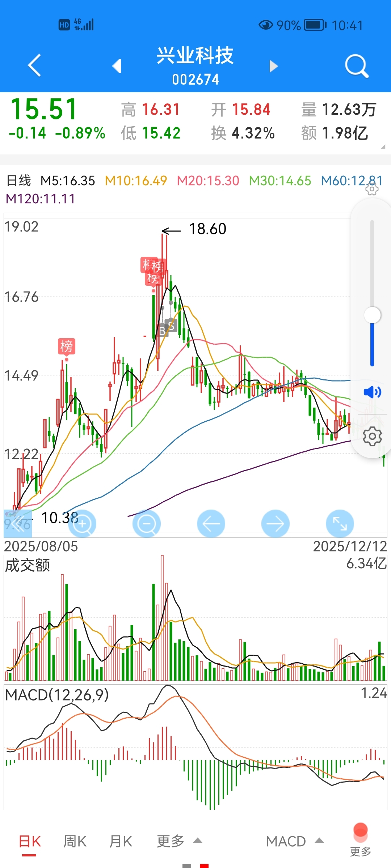Image resolution: width=391 pixels, height=868 pixels.
Task: Tap the 日线 label
Action: (x=19, y=180)
